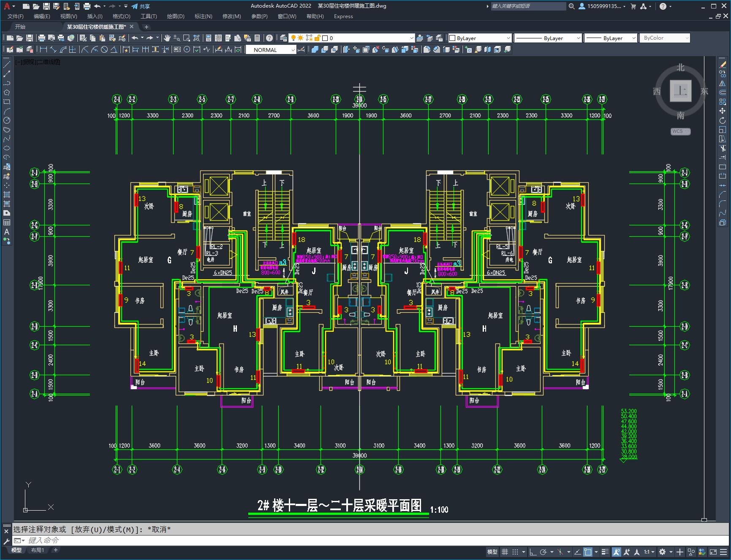
Task: Select the Pan hand tool
Action: click(x=167, y=38)
